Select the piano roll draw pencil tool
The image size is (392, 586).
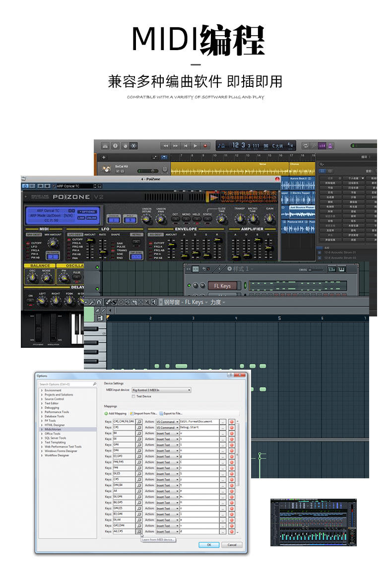pyautogui.click(x=108, y=302)
